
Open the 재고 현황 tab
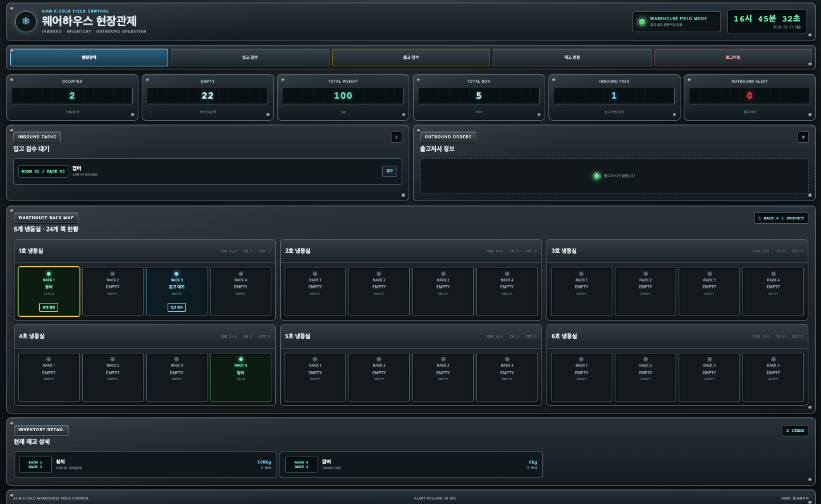[x=572, y=58]
